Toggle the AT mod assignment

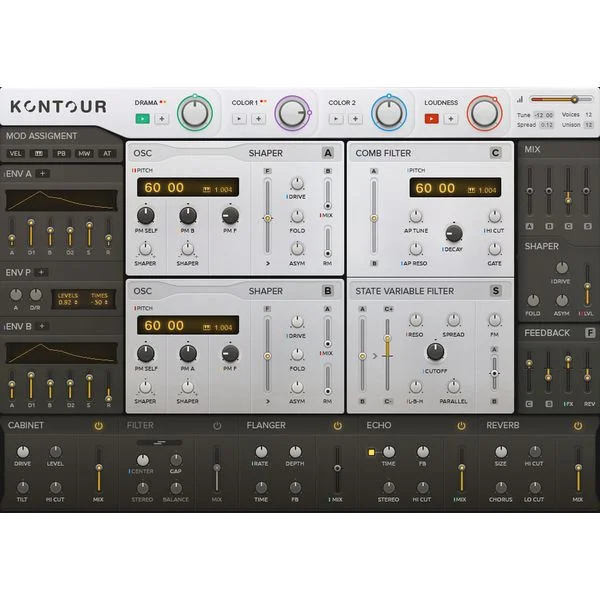(x=107, y=153)
